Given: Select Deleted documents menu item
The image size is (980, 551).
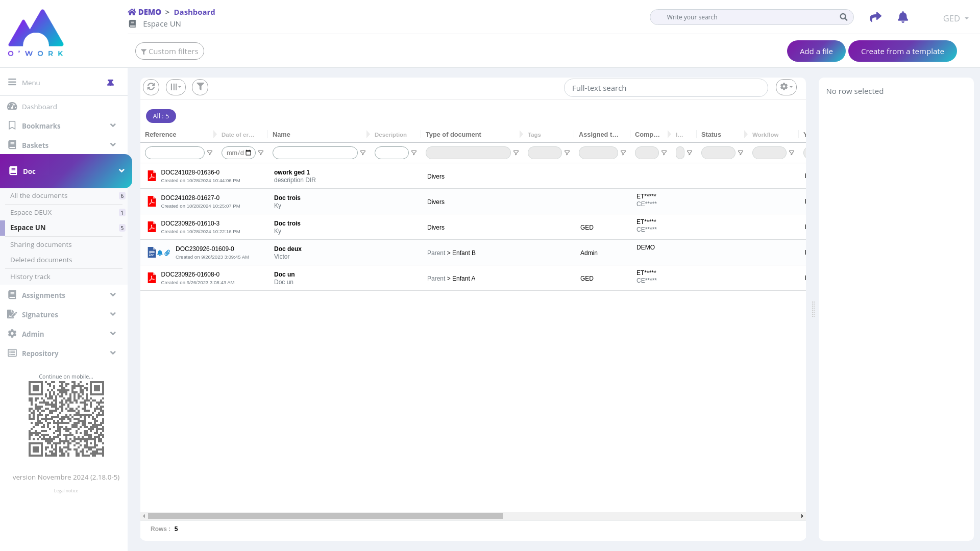Looking at the screenshot, I should tap(41, 260).
